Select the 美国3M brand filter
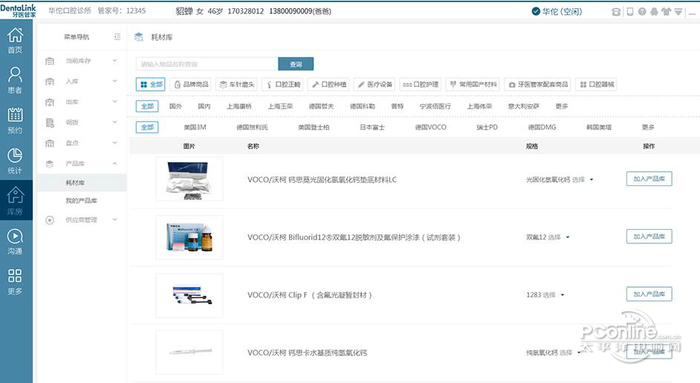700x383 pixels. 195,127
